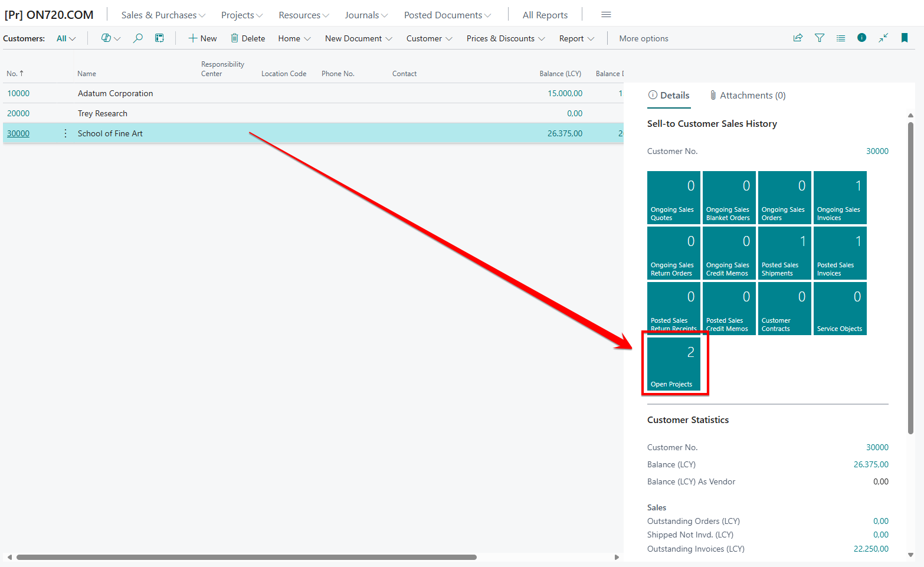The width and height of the screenshot is (924, 567).
Task: Click the Delete button
Action: point(248,38)
